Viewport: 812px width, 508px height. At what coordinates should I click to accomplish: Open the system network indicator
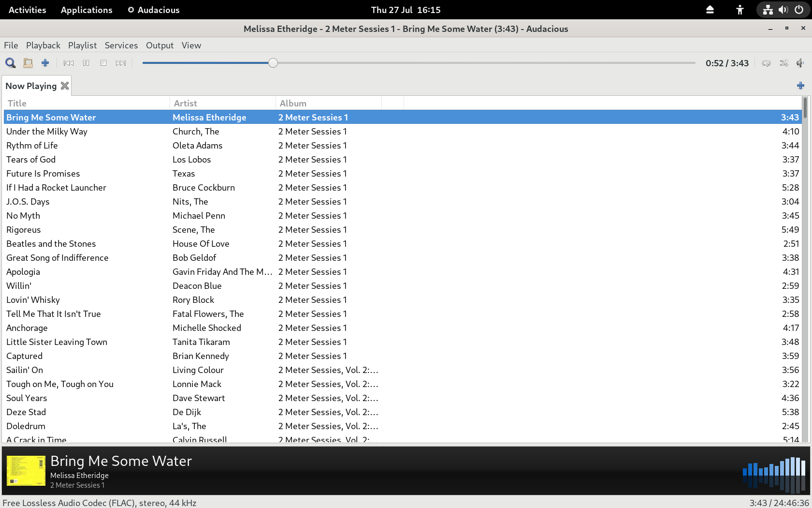768,10
